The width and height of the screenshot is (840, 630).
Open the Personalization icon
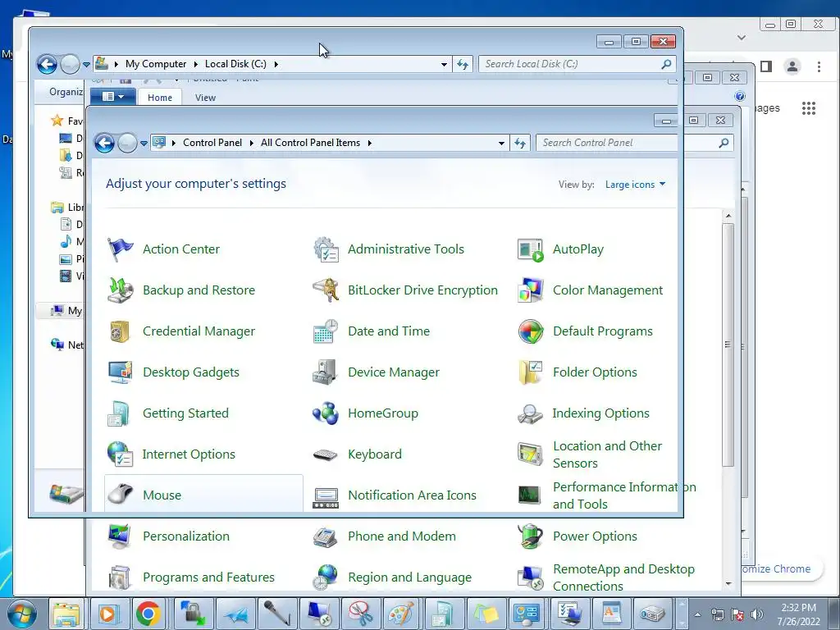click(x=120, y=536)
